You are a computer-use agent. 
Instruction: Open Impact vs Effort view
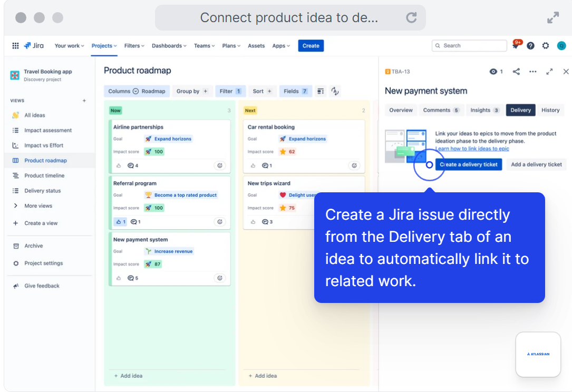(43, 145)
